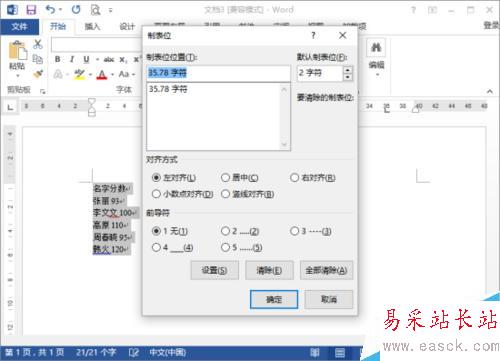This screenshot has height=361, width=500.
Task: Confirm with the OK button
Action: tap(274, 299)
